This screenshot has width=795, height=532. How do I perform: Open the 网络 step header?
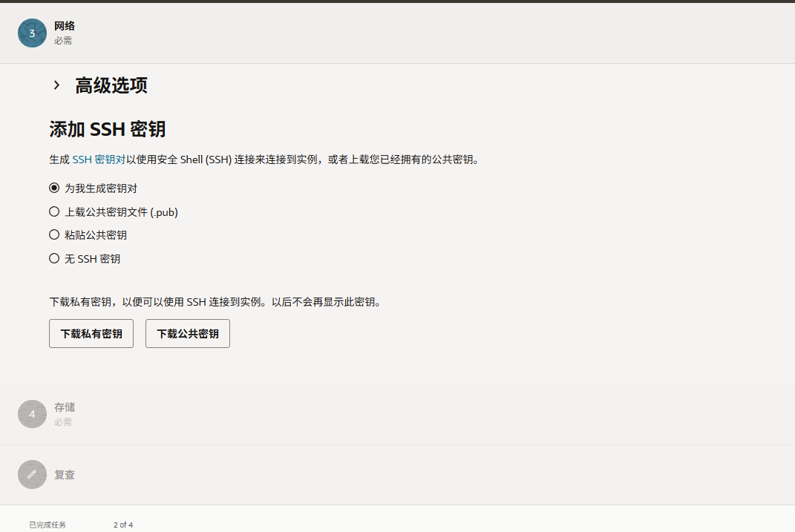pos(65,26)
